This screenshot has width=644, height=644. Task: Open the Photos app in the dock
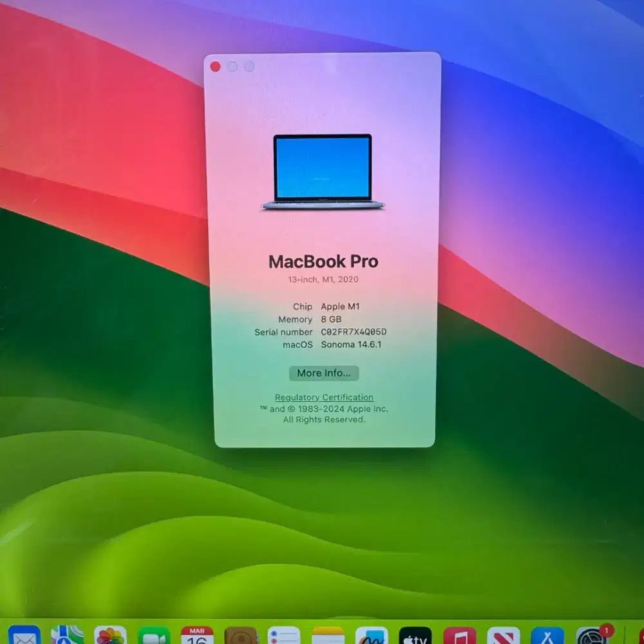111,638
